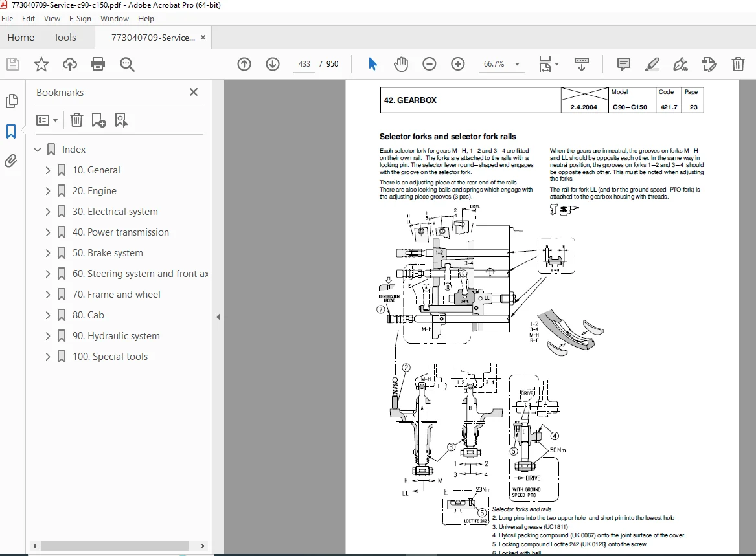The height and width of the screenshot is (556, 756).
Task: Open the fit page scrolling options icon
Action: click(x=548, y=64)
